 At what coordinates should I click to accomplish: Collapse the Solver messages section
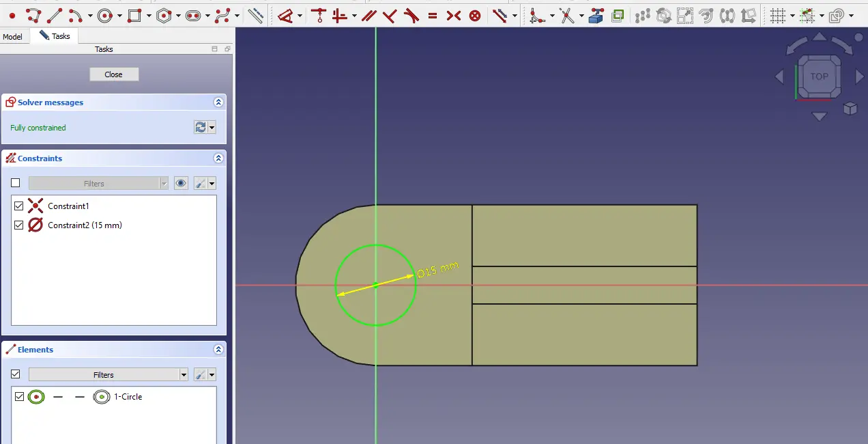(x=218, y=102)
